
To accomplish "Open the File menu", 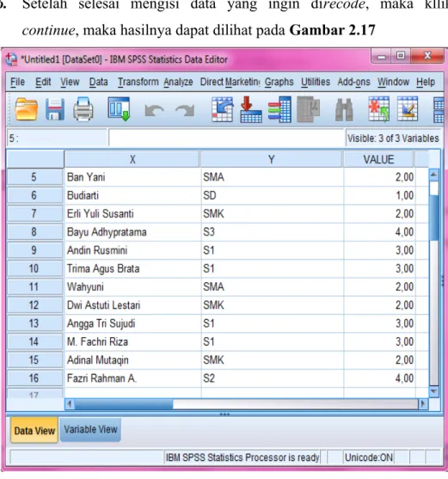I will click(x=17, y=82).
